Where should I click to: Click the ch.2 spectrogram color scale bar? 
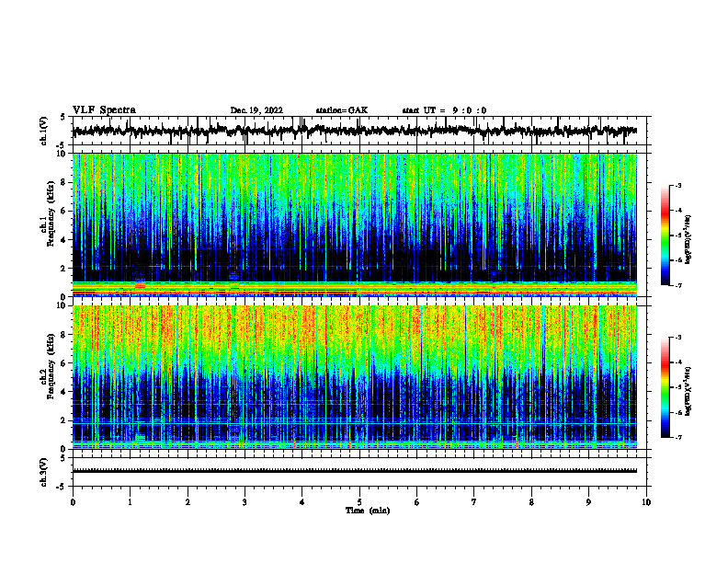665,387
